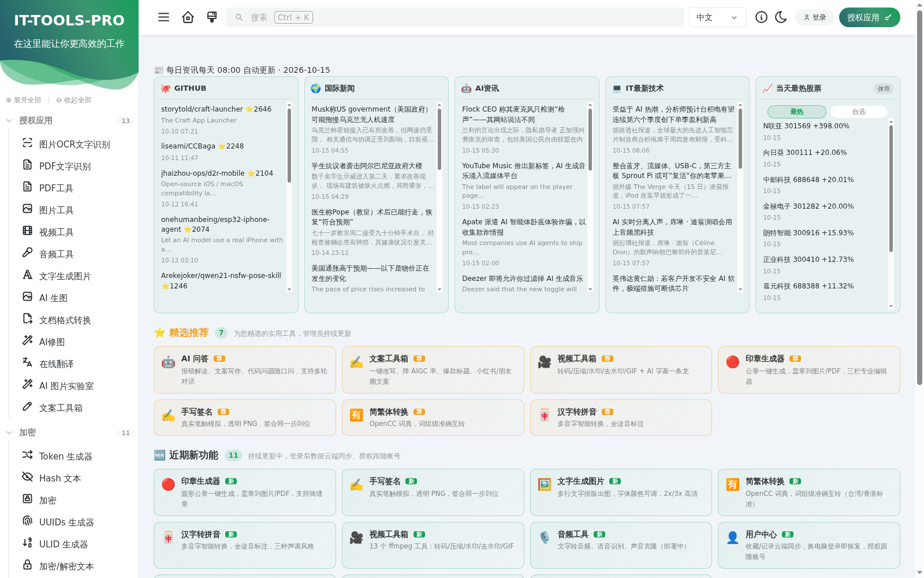
Task: Collapse the 授权应用 sidebar group
Action: [69, 120]
